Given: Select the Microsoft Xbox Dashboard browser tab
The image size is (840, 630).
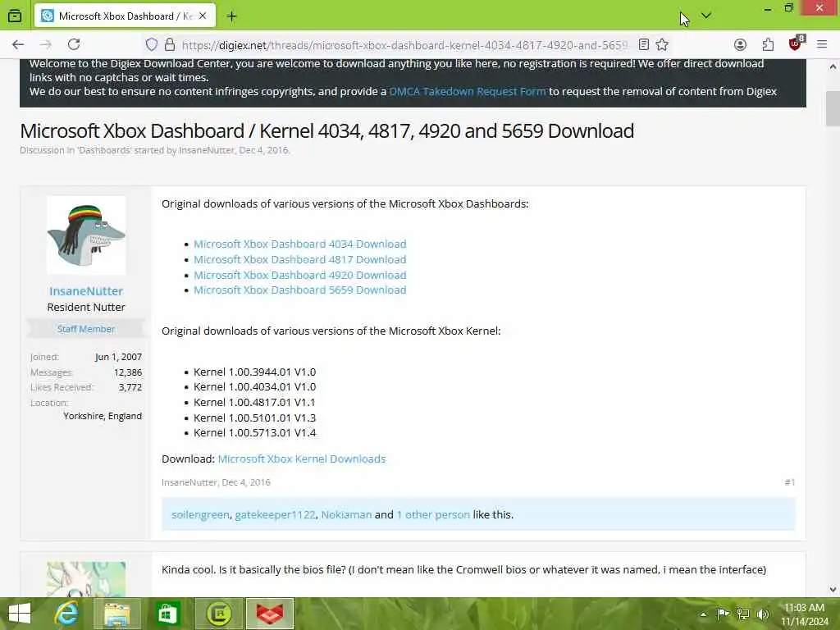Looking at the screenshot, I should click(126, 16).
